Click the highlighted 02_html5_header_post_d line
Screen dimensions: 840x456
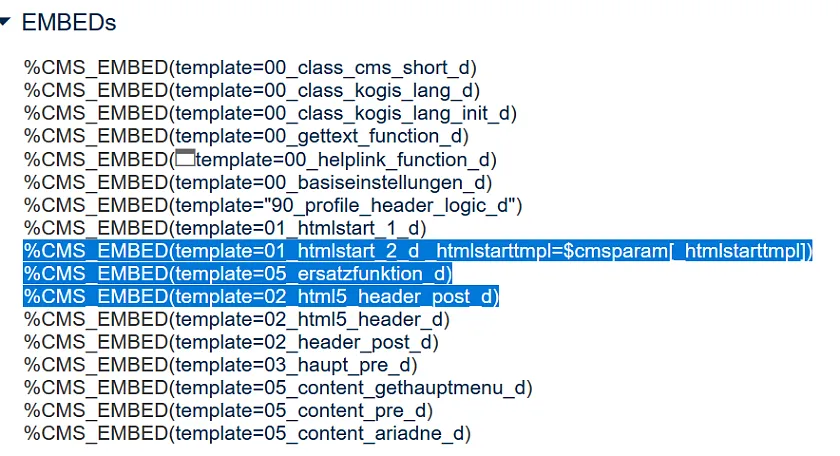[x=261, y=296]
